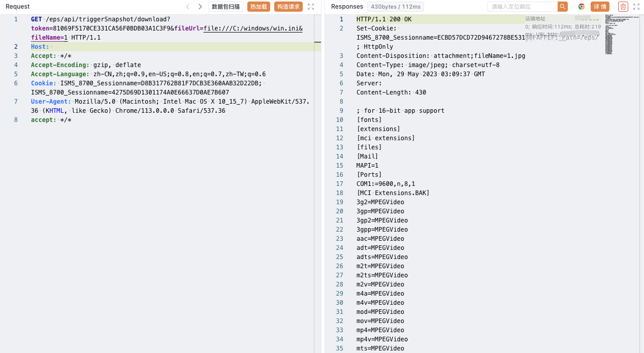644x353 pixels.
Task: Click the Content-Disposition attachment line
Action: click(441, 56)
